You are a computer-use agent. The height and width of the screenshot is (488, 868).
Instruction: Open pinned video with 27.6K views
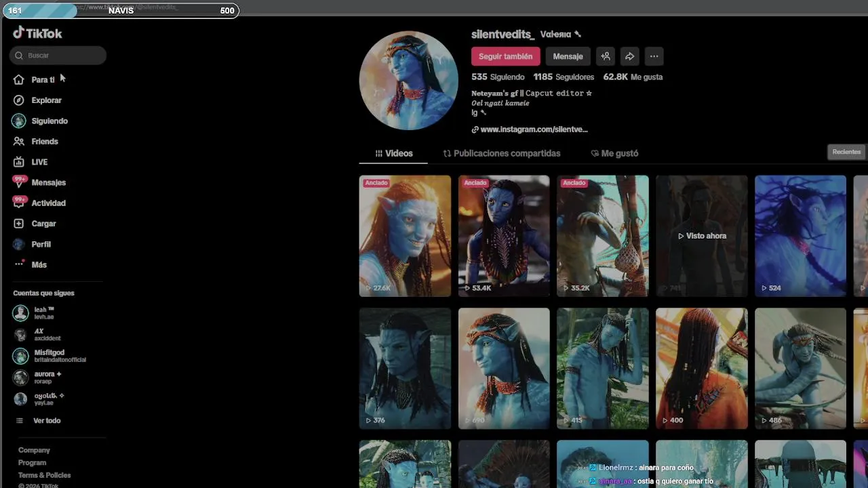coord(405,236)
